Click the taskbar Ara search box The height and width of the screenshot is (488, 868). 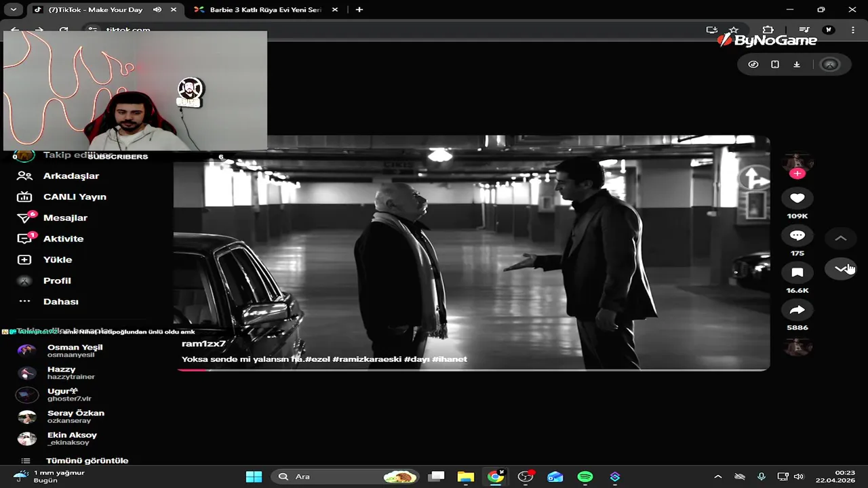pyautogui.click(x=346, y=476)
